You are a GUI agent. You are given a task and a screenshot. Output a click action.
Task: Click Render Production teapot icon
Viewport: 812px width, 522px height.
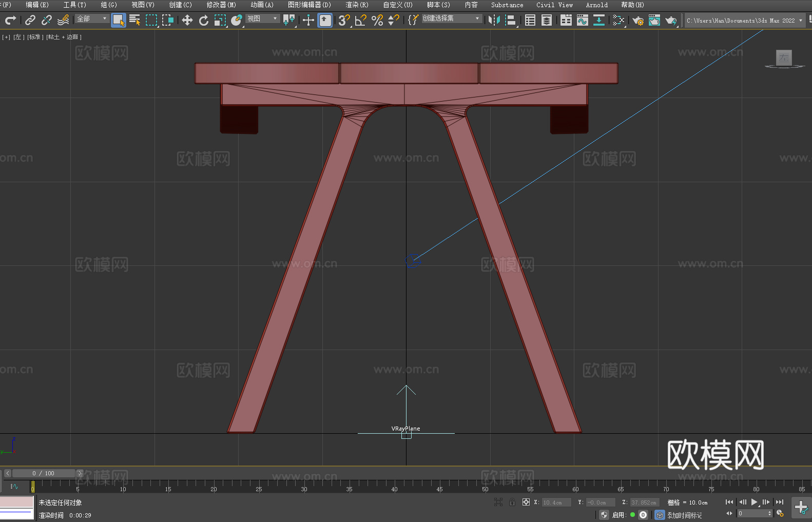point(671,20)
